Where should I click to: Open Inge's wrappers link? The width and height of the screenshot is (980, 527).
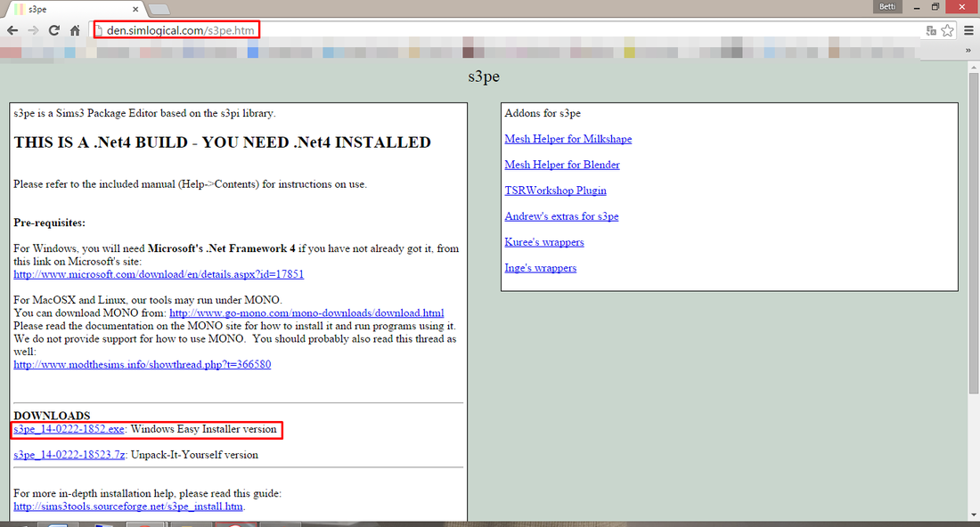point(541,268)
